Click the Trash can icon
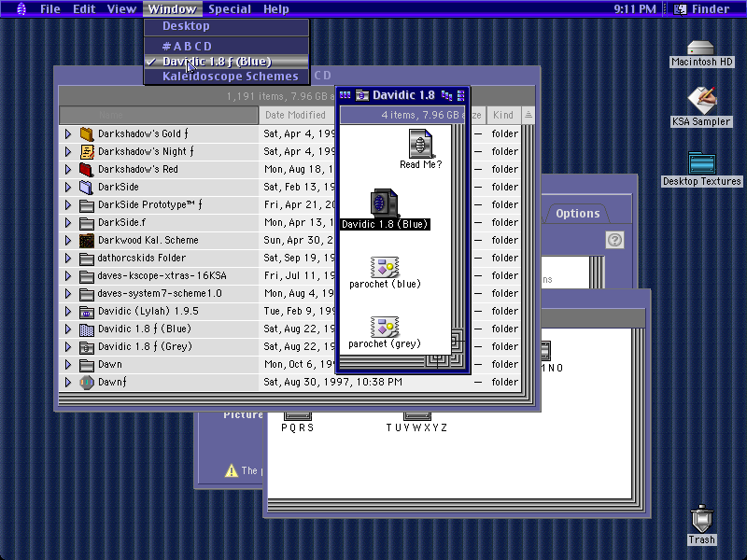Image resolution: width=747 pixels, height=560 pixels. (x=701, y=519)
